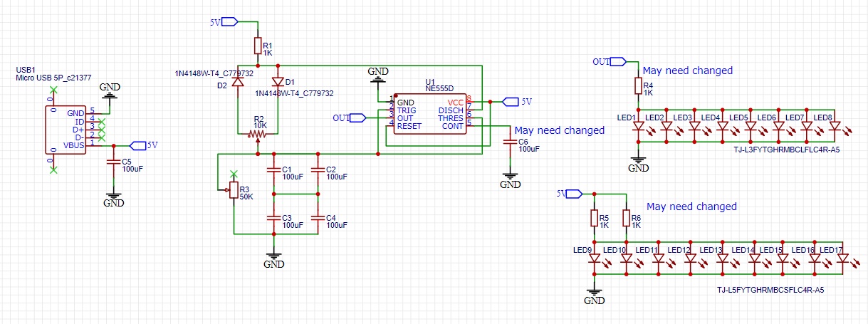
Task: Select resistor R1 1K symbol
Action: (x=257, y=47)
